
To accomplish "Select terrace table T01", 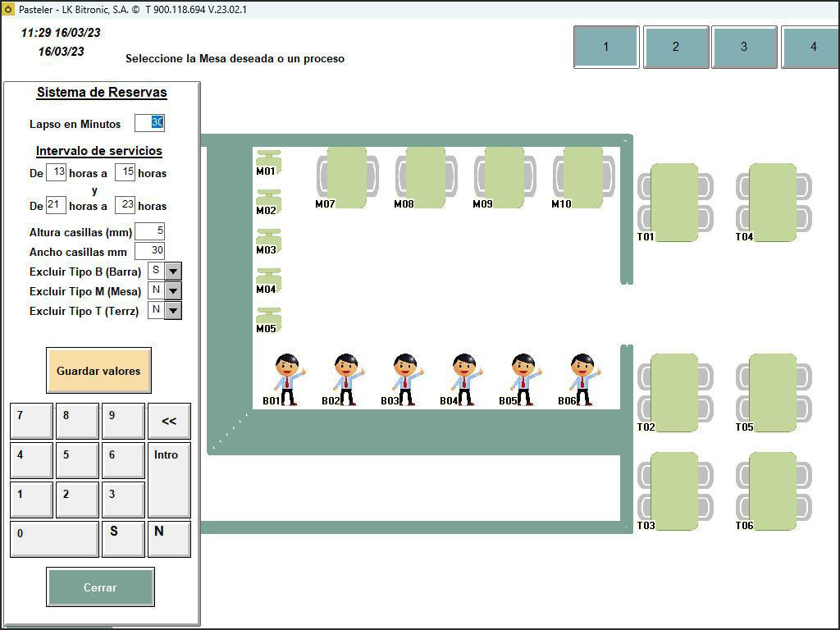I will (675, 203).
